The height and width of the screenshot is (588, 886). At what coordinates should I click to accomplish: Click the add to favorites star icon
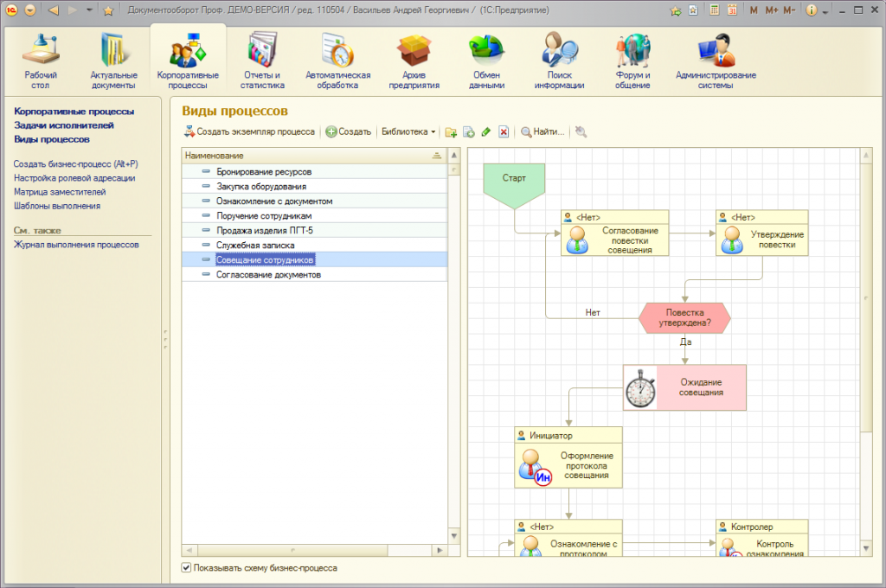tap(108, 10)
